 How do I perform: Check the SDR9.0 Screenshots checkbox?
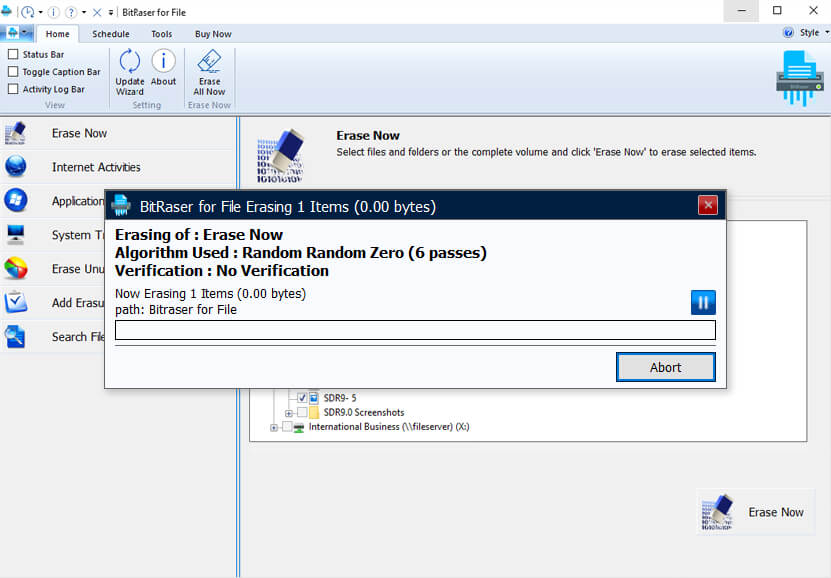point(302,412)
